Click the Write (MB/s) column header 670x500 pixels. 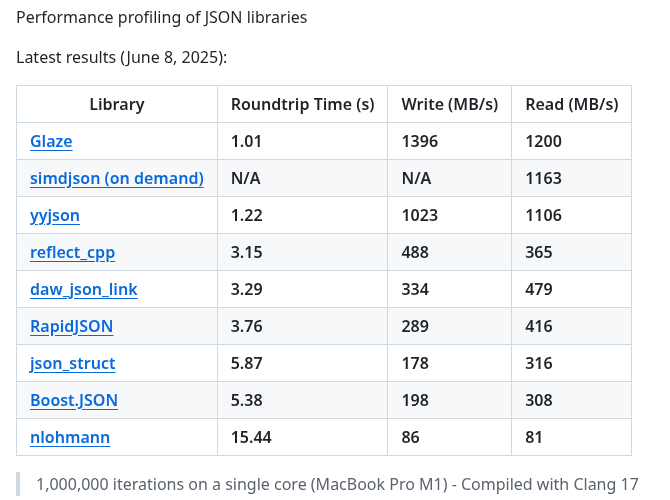(x=449, y=104)
